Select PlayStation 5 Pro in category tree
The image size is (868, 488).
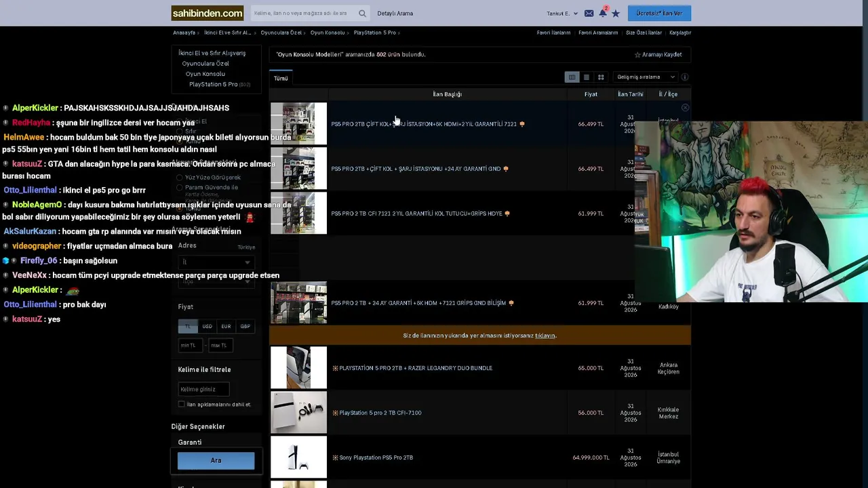click(x=214, y=84)
